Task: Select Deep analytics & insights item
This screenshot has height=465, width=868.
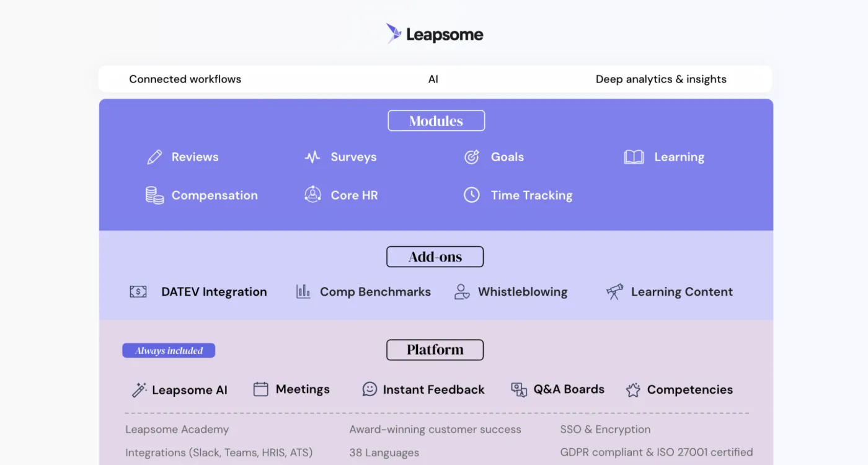Action: [661, 79]
